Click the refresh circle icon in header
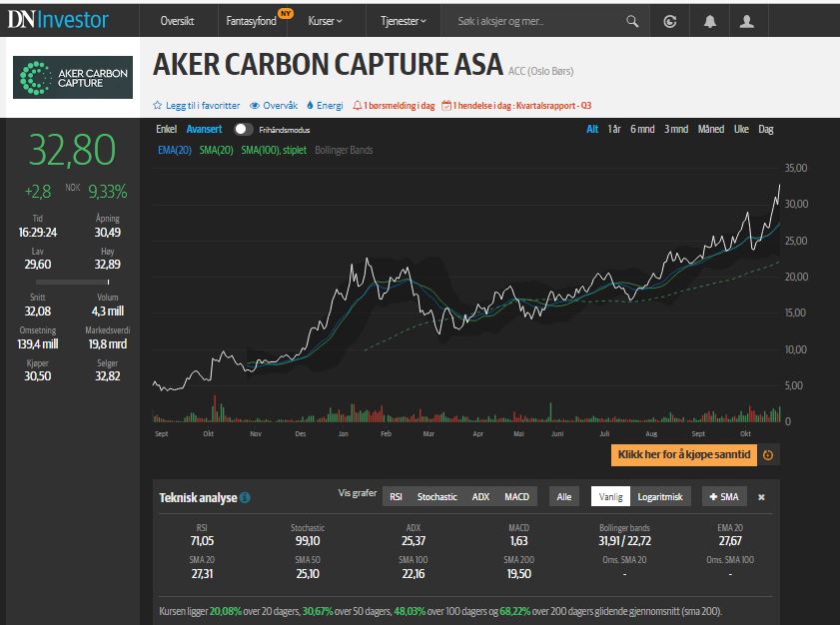Viewport: 840px width, 625px height. (x=669, y=21)
